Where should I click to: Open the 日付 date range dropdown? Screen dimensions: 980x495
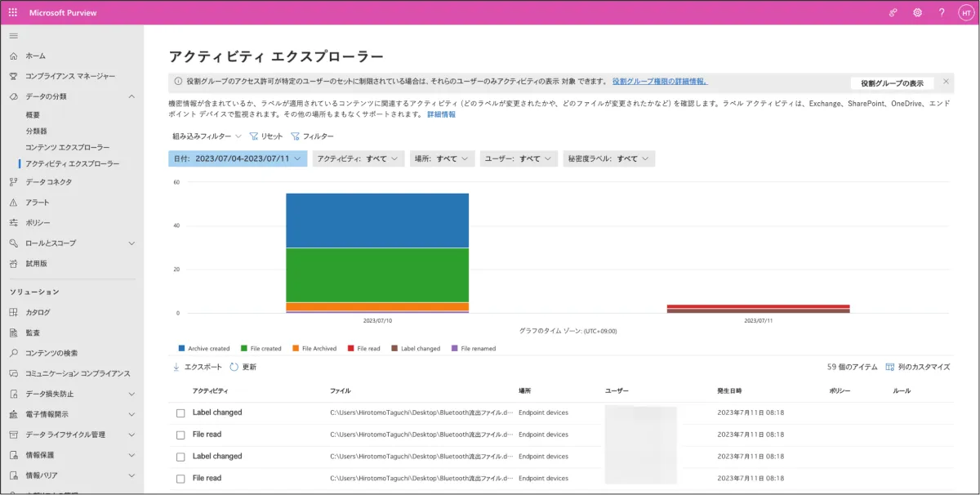(x=238, y=158)
